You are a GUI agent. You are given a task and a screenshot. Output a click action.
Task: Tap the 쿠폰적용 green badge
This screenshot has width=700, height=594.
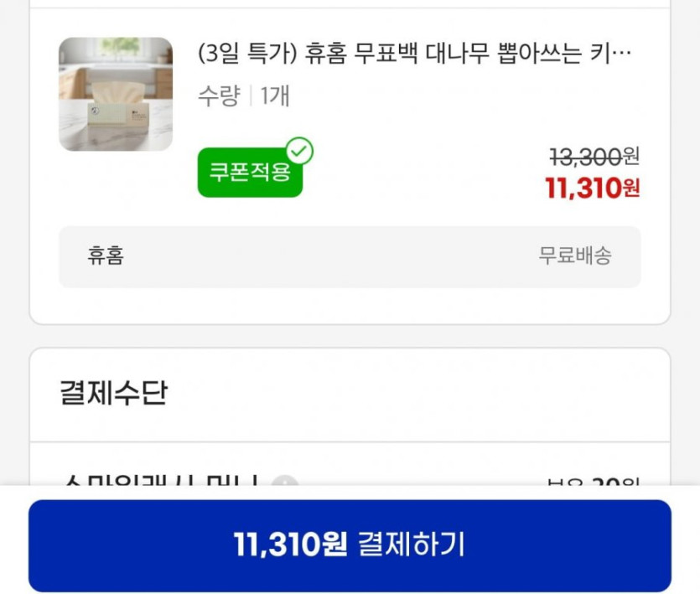[x=250, y=173]
